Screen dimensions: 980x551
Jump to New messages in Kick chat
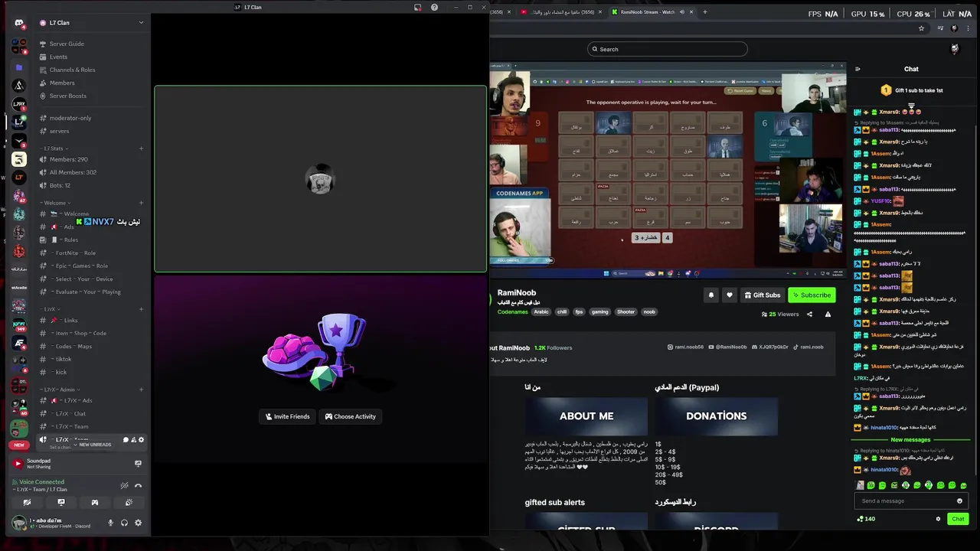910,439
